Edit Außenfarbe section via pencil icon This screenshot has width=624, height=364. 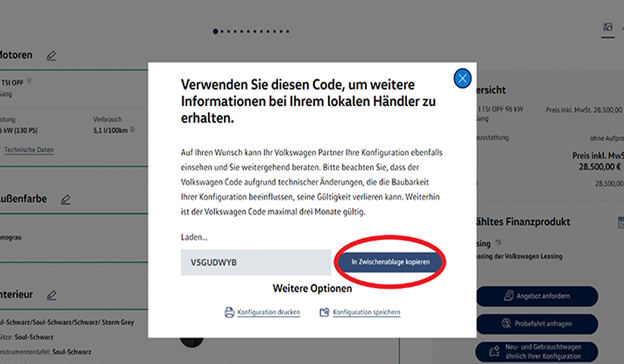(66, 199)
